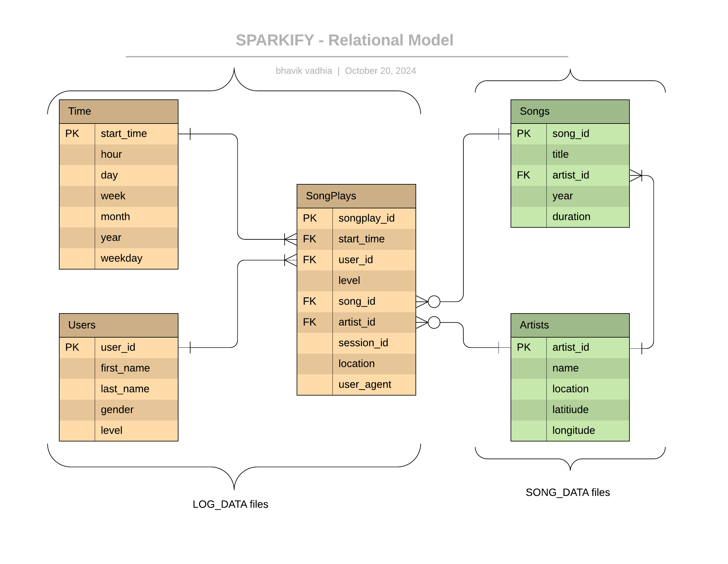Click the PK marker in Time table
728x564 pixels.
(x=72, y=134)
